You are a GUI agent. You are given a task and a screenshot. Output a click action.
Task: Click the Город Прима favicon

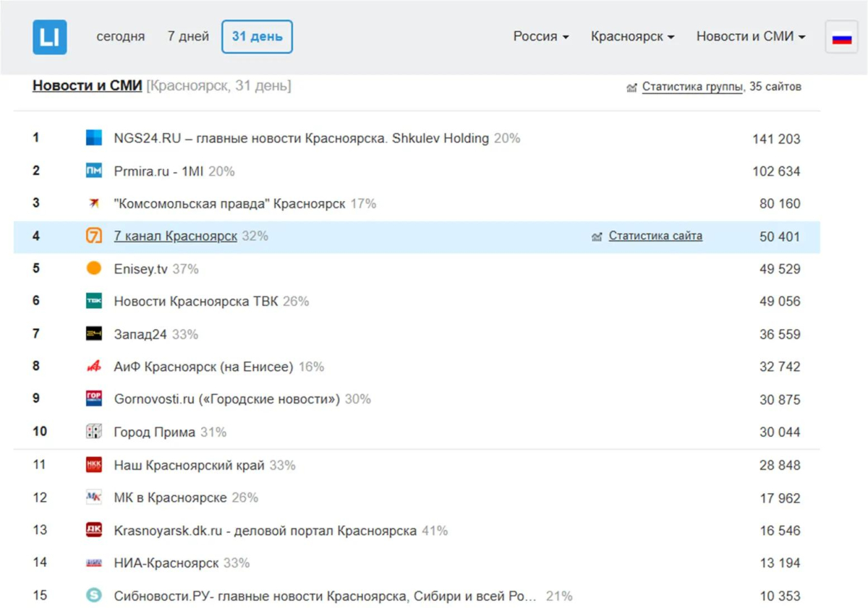94,432
